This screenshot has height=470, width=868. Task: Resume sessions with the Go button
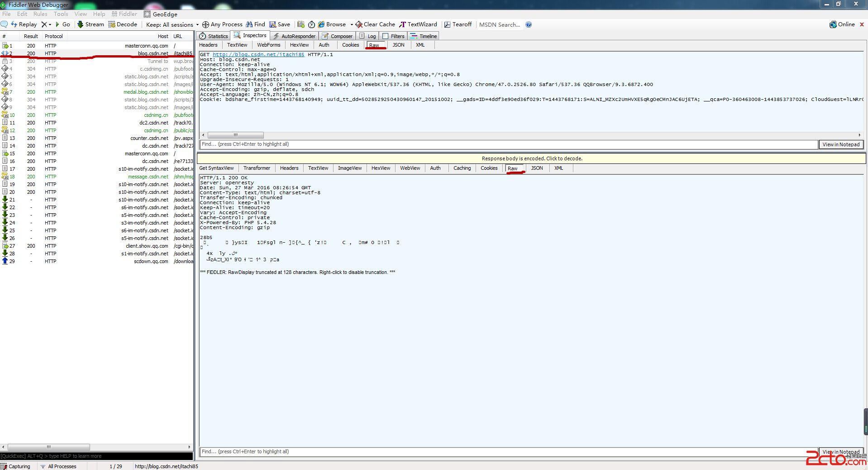[62, 24]
